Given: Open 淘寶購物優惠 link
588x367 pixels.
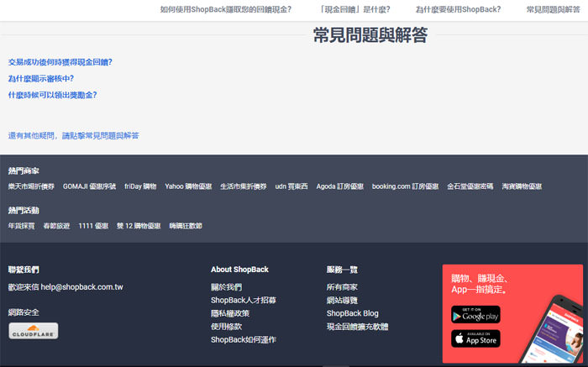Looking at the screenshot, I should point(522,186).
